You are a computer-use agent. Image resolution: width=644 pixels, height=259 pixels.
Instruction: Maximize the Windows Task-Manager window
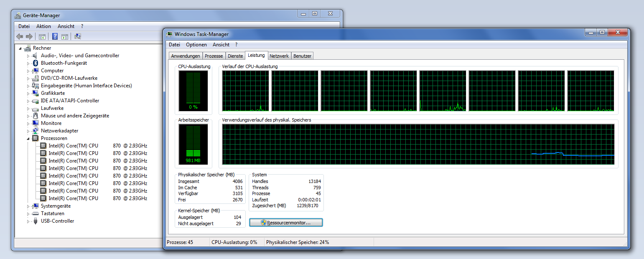[602, 32]
